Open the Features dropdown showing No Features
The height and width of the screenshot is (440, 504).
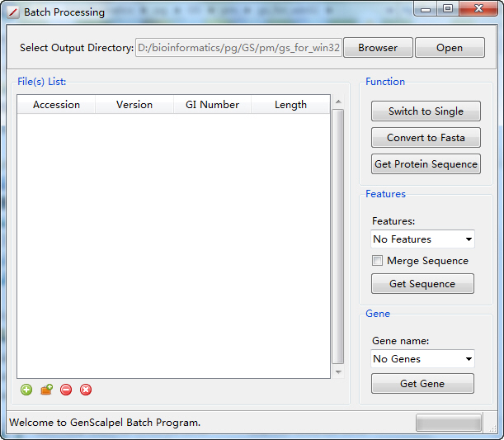tap(422, 239)
